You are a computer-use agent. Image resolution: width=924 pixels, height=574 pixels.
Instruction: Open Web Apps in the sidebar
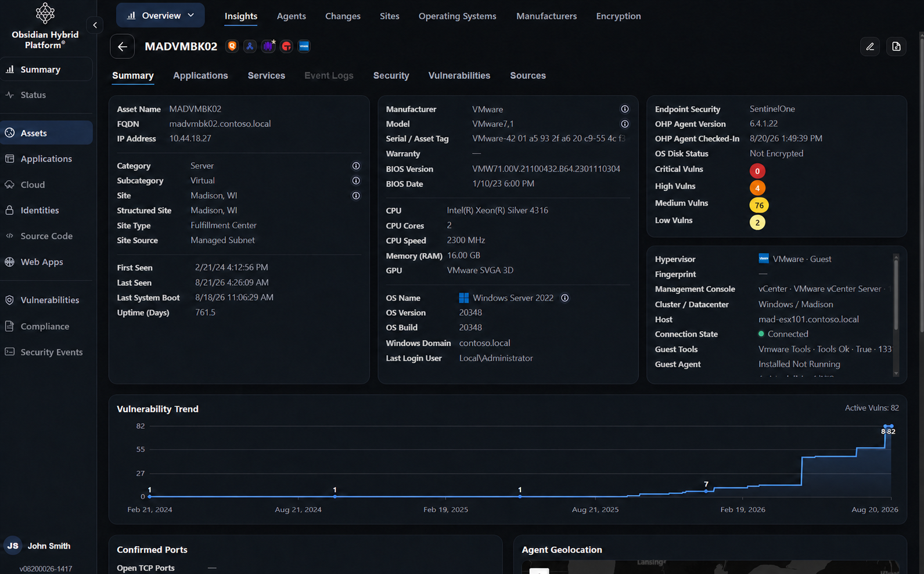(x=46, y=262)
